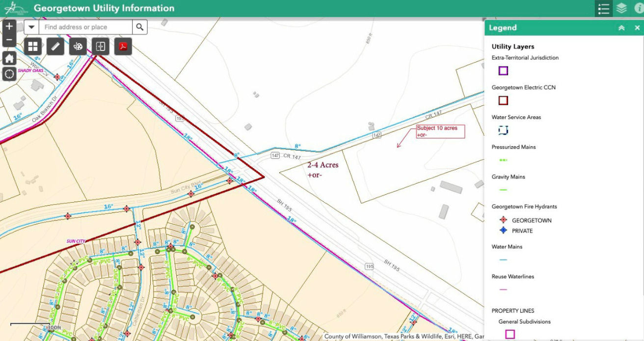644x341 pixels.
Task: Open the About info icon
Action: pos(639,8)
